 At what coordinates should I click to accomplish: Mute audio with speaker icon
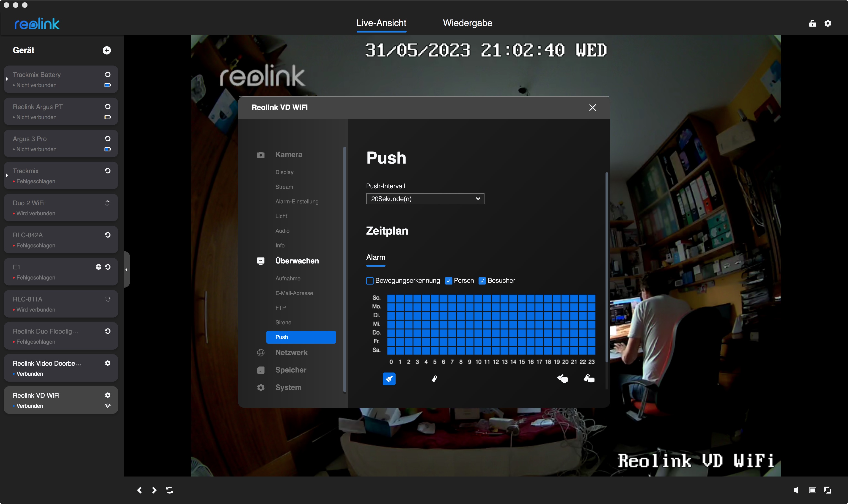coord(796,490)
